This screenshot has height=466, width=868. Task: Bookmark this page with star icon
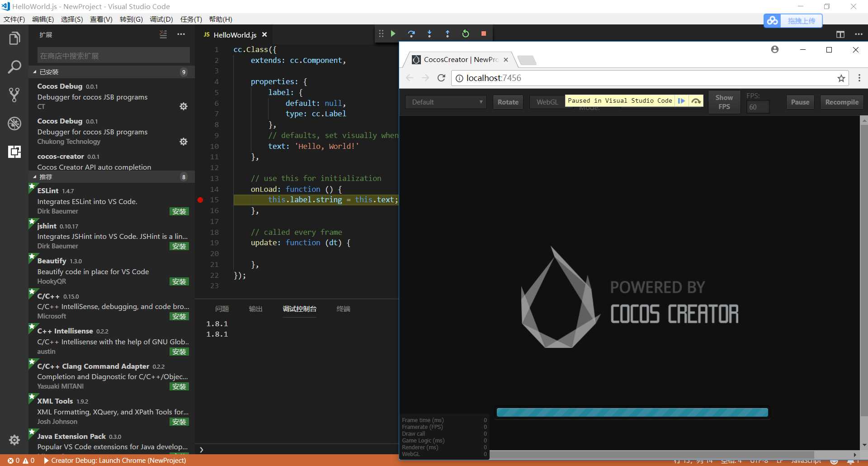[841, 78]
